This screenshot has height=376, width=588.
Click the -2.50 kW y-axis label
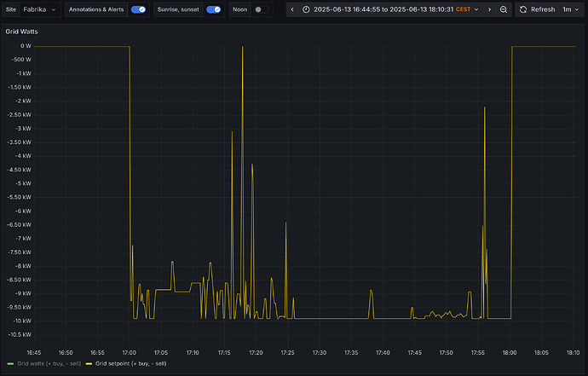click(20, 115)
